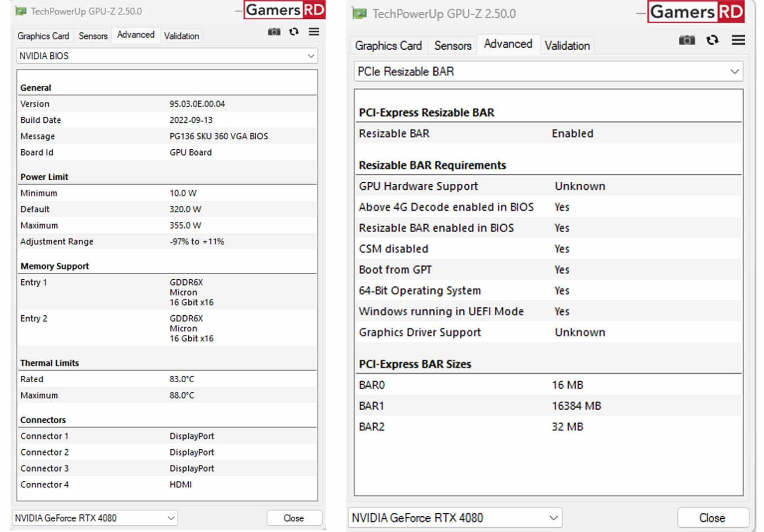Image resolution: width=764 pixels, height=532 pixels.
Task: Click the Thermal Limits section header
Action: [x=49, y=363]
